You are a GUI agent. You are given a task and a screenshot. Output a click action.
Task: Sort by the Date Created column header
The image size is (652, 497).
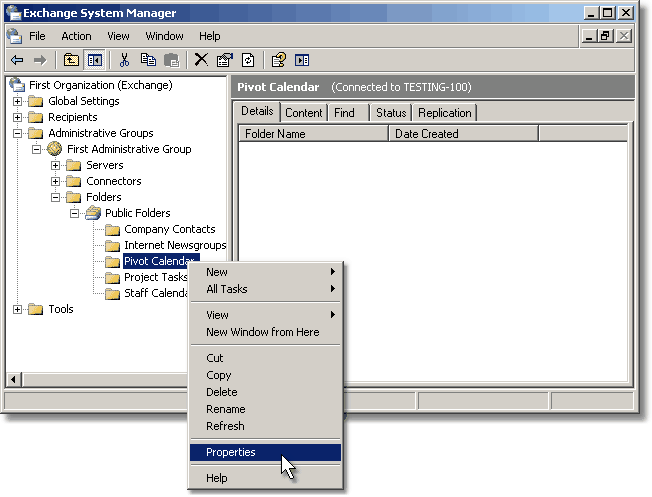463,134
